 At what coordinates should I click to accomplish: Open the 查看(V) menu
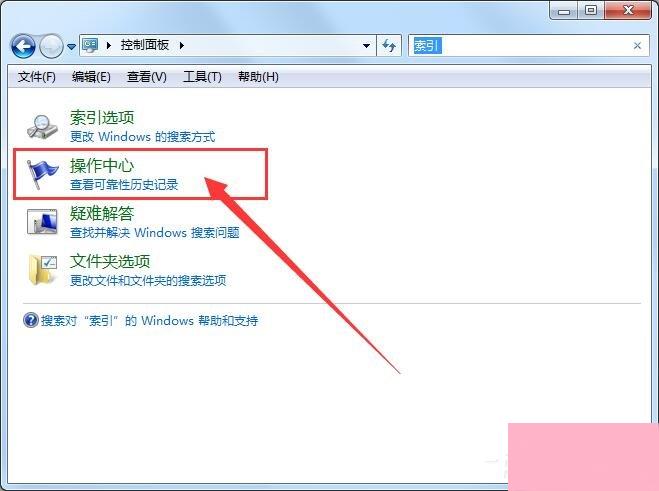click(147, 77)
